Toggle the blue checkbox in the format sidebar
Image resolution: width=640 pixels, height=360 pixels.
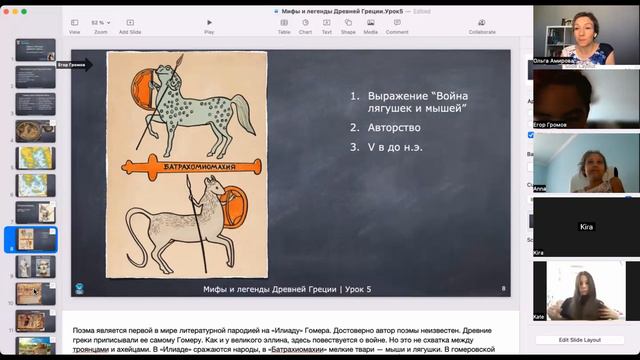(531, 135)
